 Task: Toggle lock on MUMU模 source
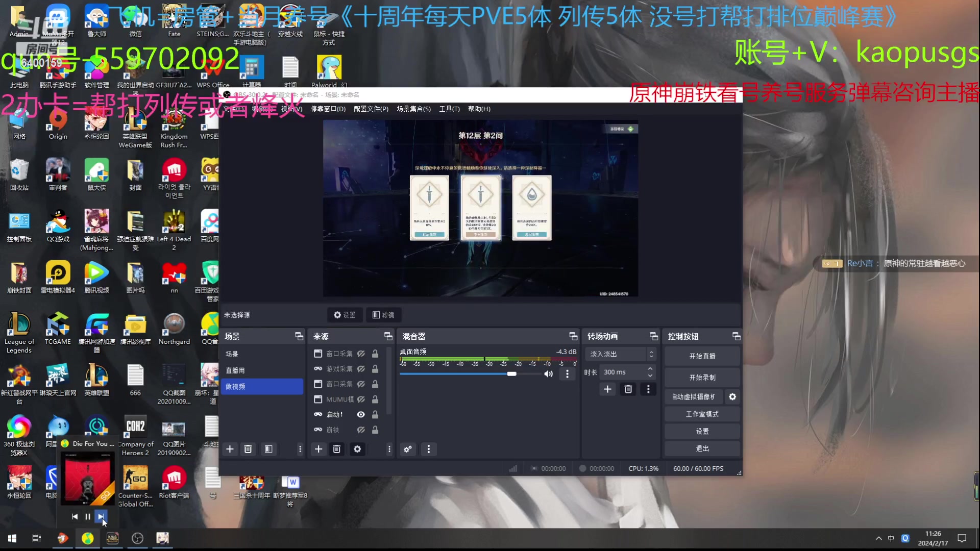[375, 399]
